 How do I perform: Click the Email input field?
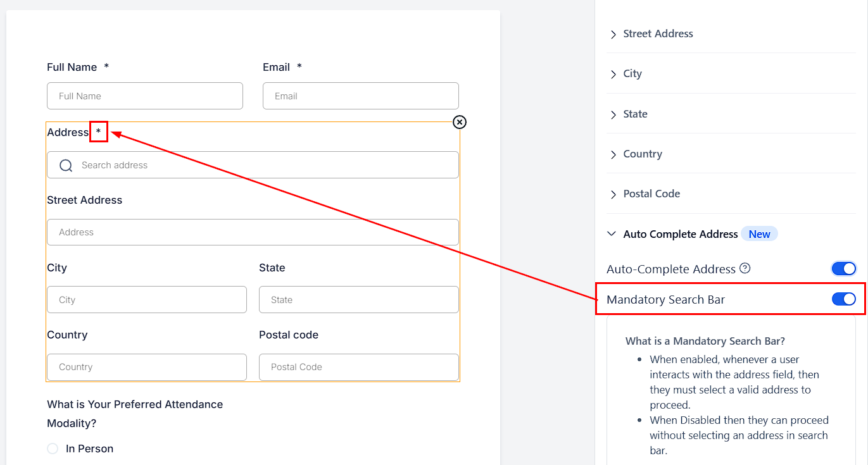point(361,96)
